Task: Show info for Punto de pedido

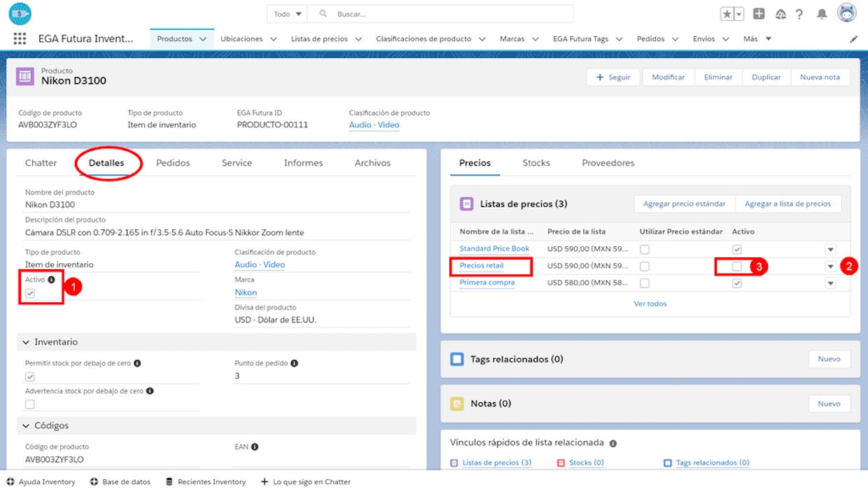Action: click(x=294, y=363)
